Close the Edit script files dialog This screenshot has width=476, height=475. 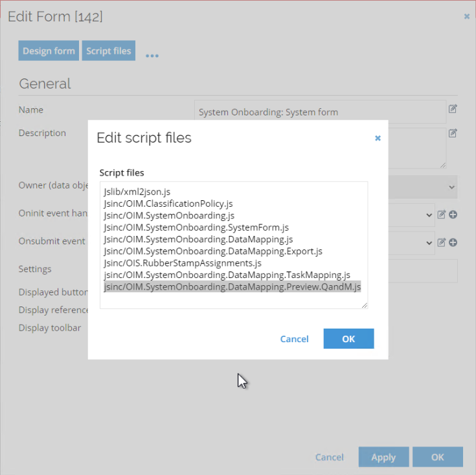tap(378, 138)
